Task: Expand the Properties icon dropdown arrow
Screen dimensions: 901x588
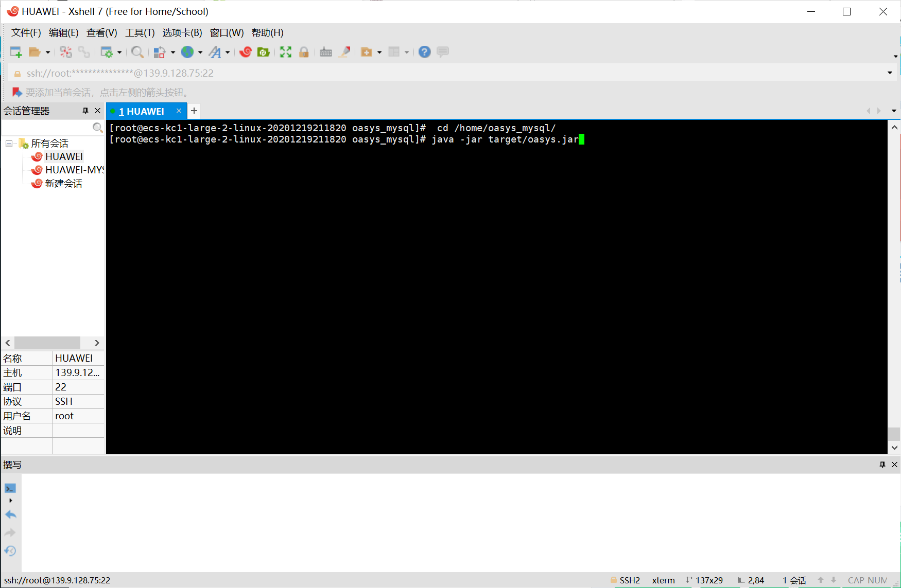Action: pos(119,52)
